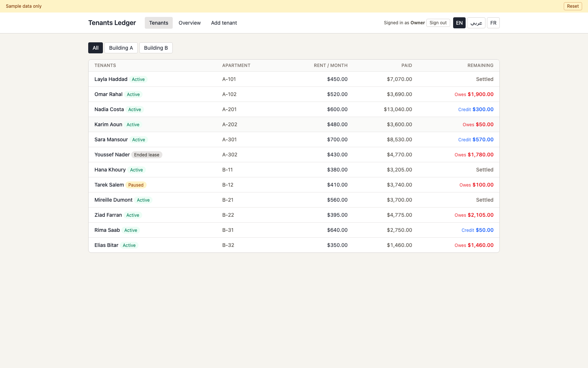
Task: Click the $13,040.00 paid amount
Action: click(398, 109)
